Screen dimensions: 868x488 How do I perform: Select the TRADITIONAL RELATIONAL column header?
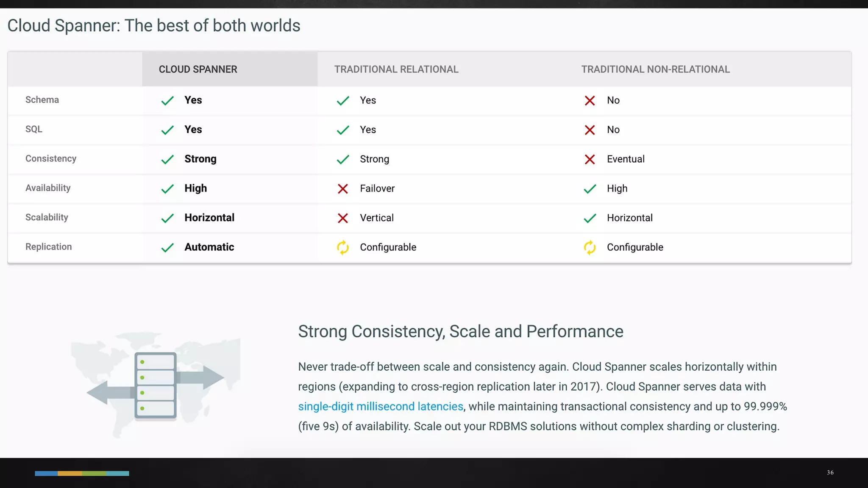396,69
